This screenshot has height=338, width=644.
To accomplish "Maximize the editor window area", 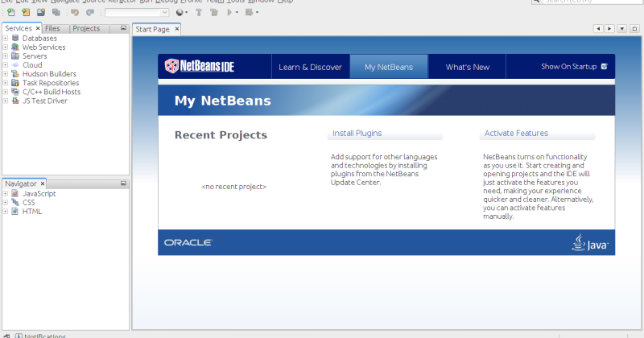I will [x=634, y=29].
